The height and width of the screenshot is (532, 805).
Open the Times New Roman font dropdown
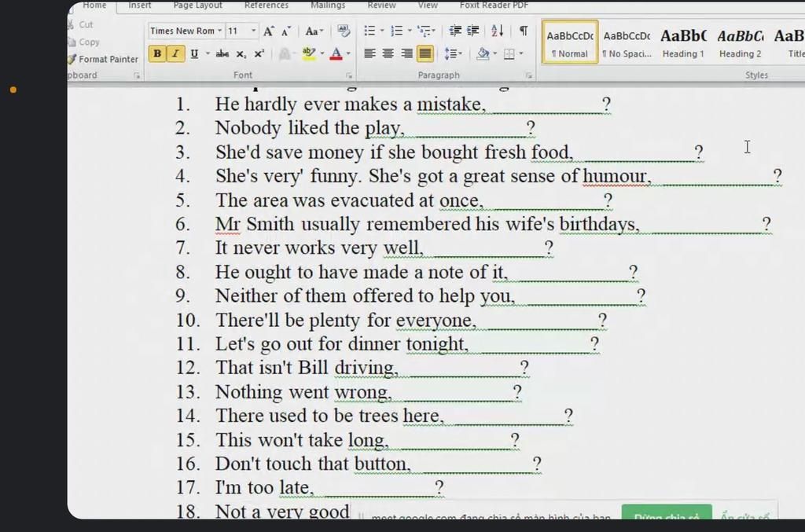click(x=220, y=31)
